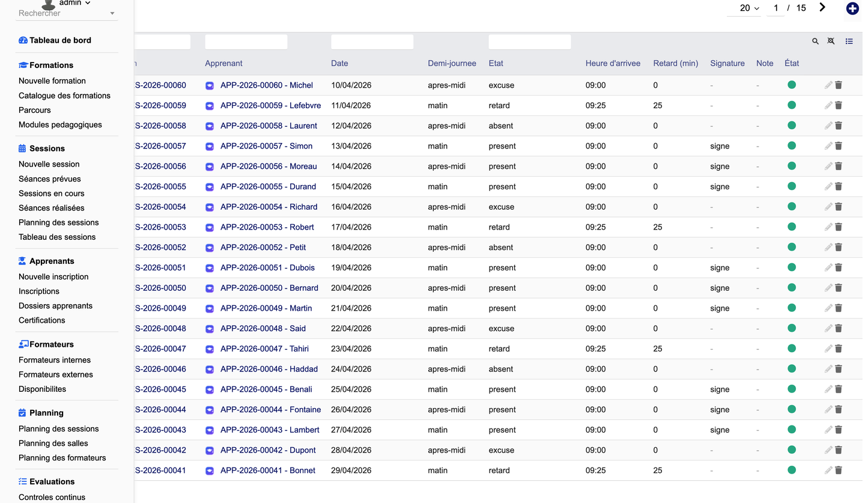Click the magnifier search icon above the table

[815, 41]
